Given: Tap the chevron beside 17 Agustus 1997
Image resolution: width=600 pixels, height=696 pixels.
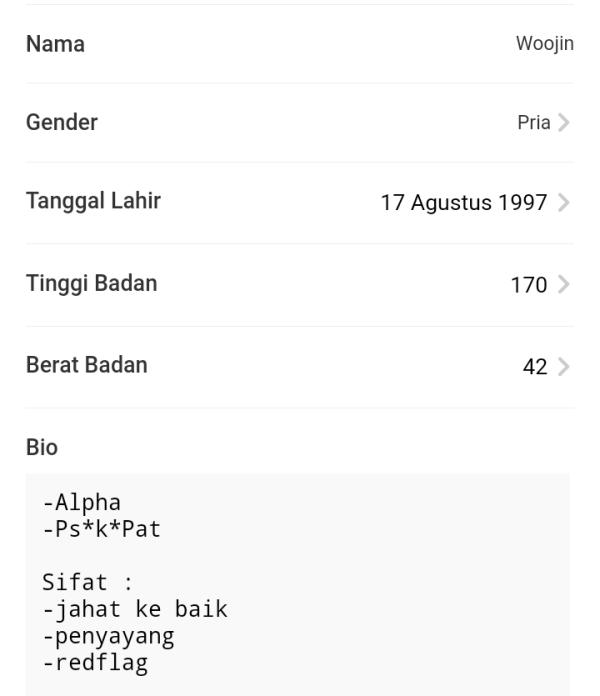Looking at the screenshot, I should pos(564,203).
